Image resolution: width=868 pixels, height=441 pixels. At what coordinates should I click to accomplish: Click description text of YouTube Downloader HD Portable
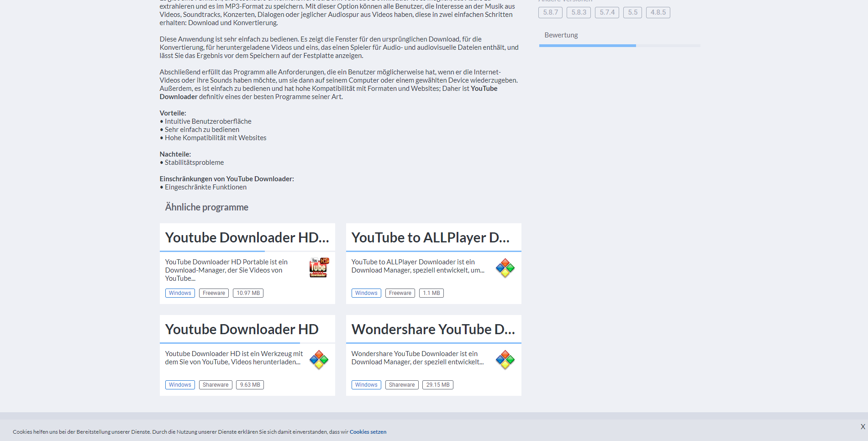[226, 270]
